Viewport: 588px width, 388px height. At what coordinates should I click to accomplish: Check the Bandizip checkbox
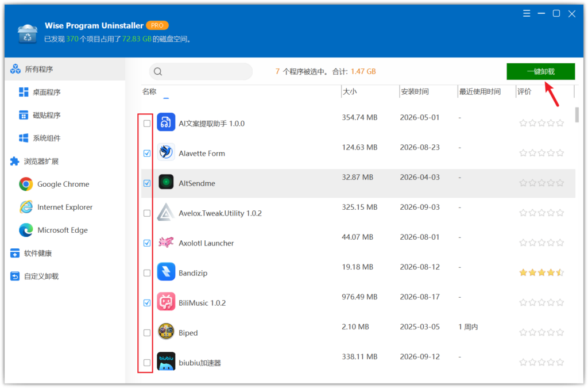pos(147,273)
